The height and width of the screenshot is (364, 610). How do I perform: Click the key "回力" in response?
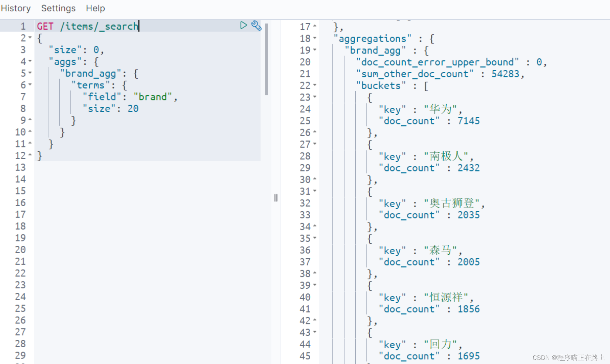coord(441,344)
